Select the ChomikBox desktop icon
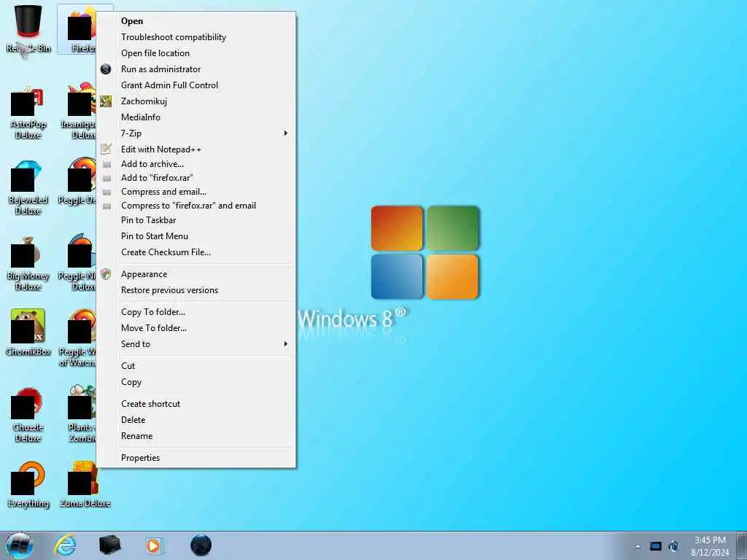 28,332
